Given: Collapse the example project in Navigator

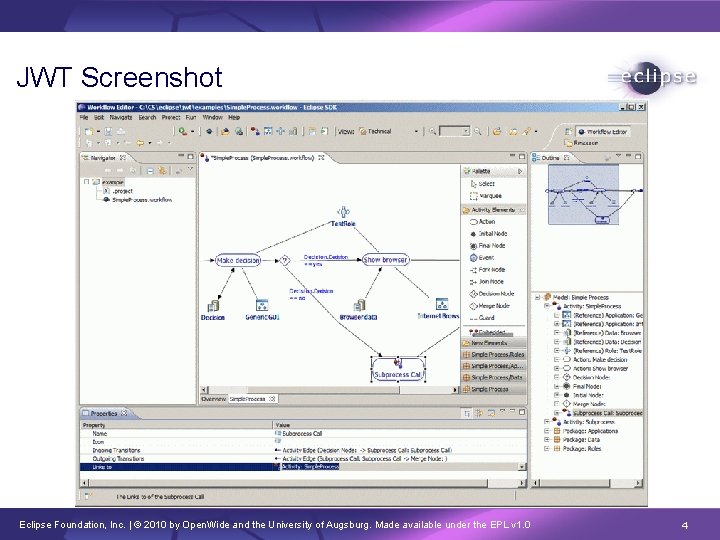Looking at the screenshot, I should 86,182.
